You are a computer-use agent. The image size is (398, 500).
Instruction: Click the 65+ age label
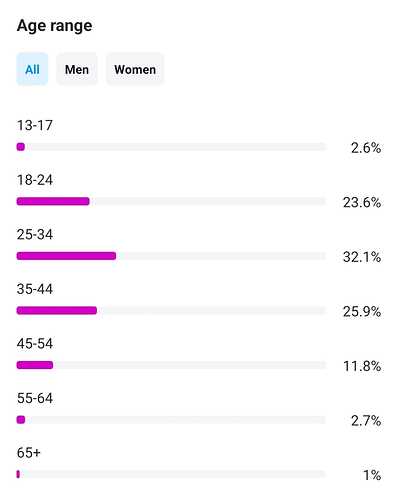(29, 453)
